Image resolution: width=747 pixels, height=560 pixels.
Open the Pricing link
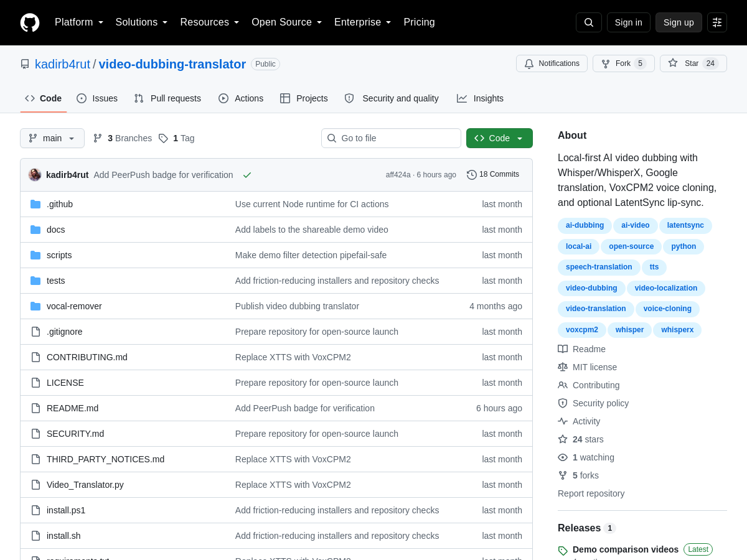(x=420, y=22)
